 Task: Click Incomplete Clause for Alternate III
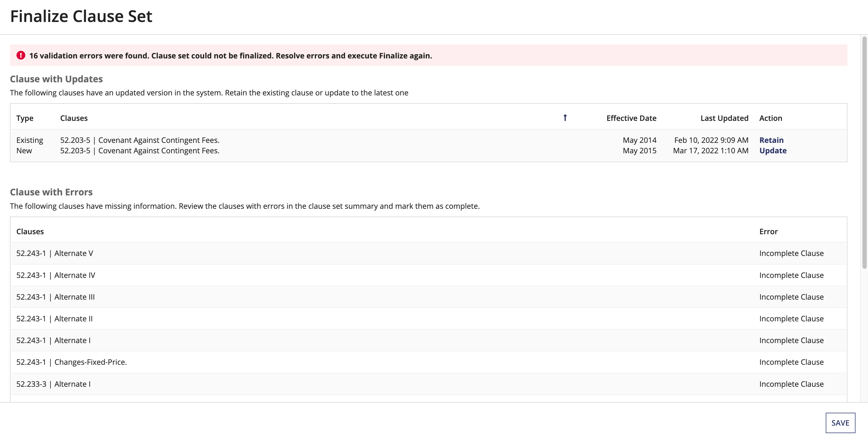tap(791, 297)
